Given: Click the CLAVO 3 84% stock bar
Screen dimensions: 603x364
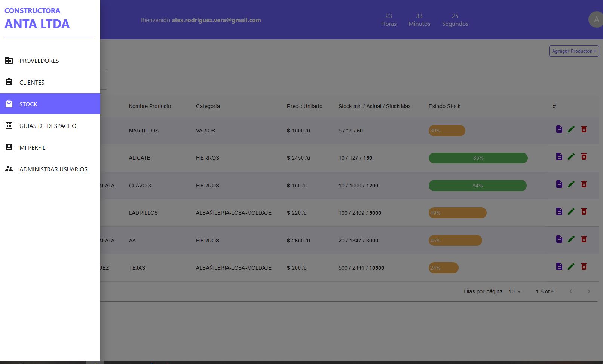Looking at the screenshot, I should tap(478, 186).
